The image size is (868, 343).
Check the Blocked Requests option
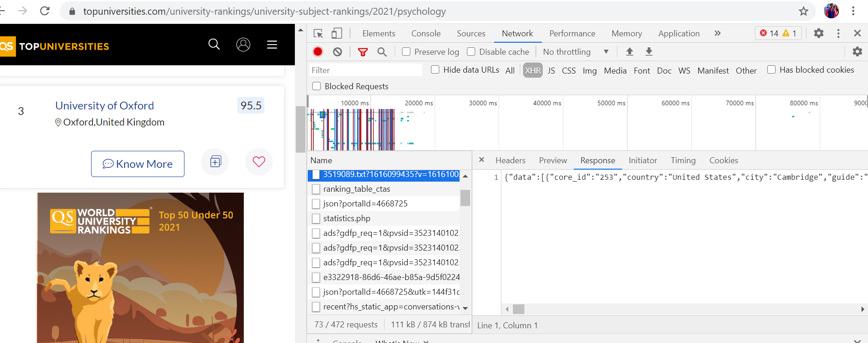[316, 86]
